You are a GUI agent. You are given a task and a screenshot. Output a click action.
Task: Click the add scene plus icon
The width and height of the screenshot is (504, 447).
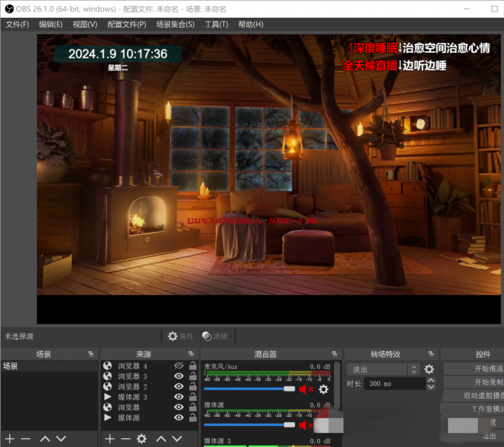[10, 439]
